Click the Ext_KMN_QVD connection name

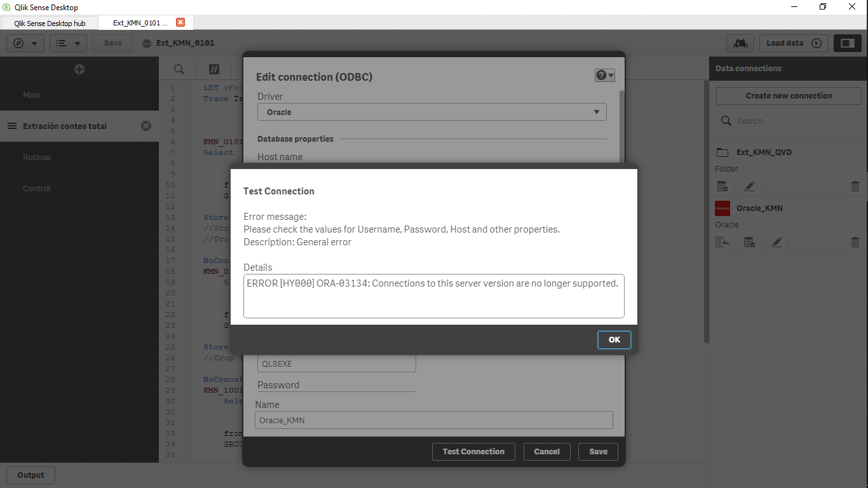click(x=764, y=152)
